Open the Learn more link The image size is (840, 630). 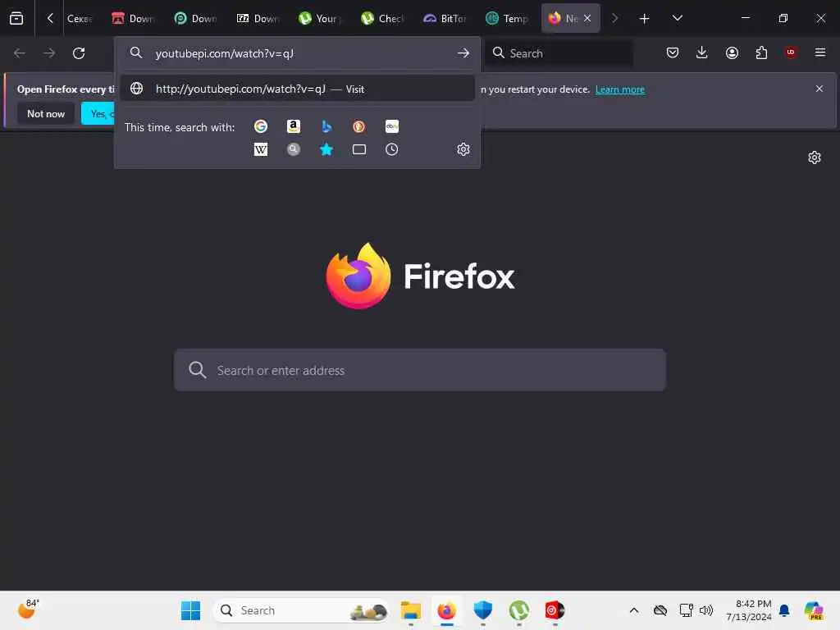620,89
